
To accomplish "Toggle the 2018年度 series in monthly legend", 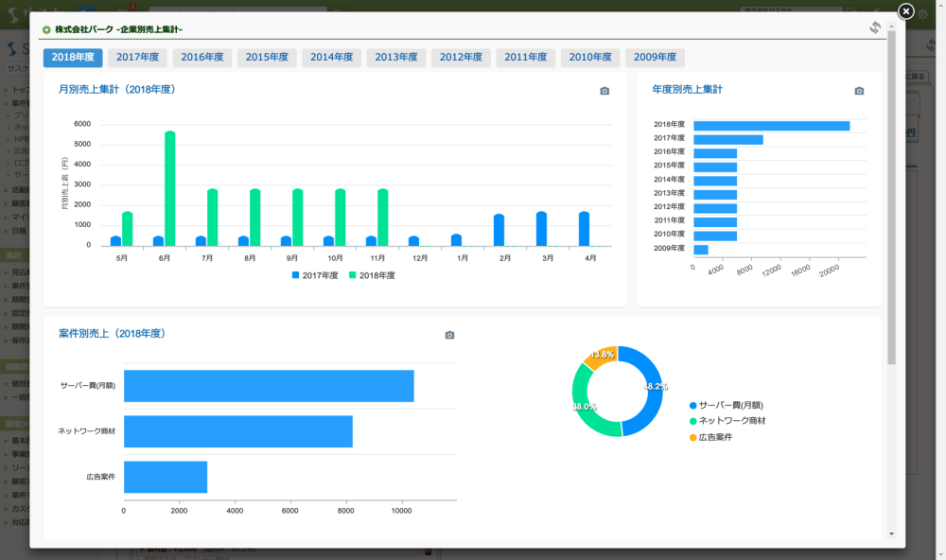I will point(372,275).
